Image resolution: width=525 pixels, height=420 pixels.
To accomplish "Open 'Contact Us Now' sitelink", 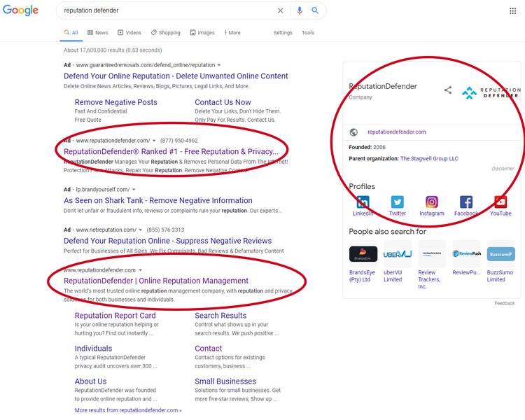I will click(x=223, y=102).
